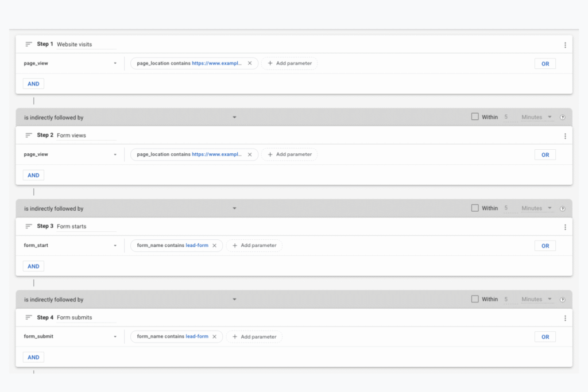Open page_view event dropdown in Step 1

coord(70,63)
